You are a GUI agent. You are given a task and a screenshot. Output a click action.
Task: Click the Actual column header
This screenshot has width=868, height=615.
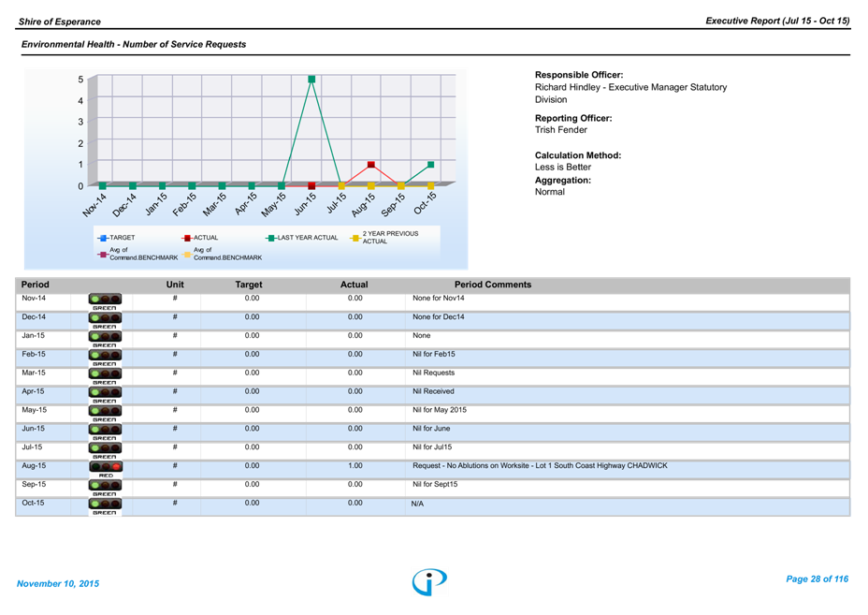tap(354, 285)
